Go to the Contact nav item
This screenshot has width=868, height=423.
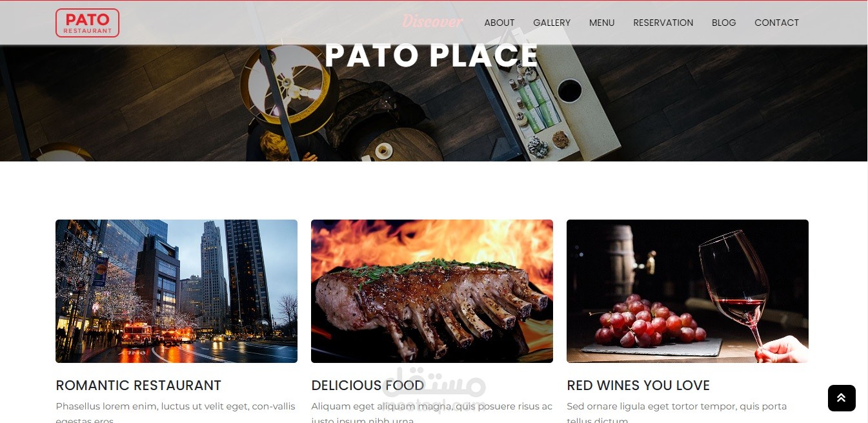(776, 23)
